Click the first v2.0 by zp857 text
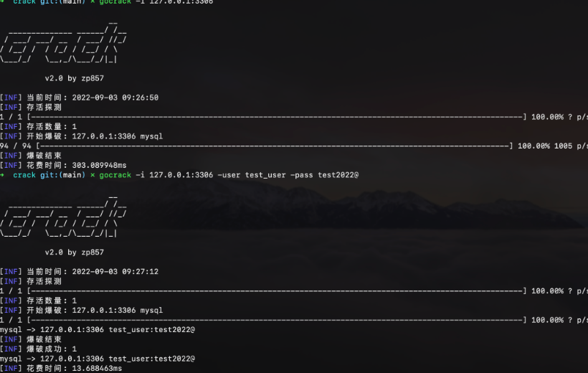This screenshot has width=588, height=373. pyautogui.click(x=74, y=78)
